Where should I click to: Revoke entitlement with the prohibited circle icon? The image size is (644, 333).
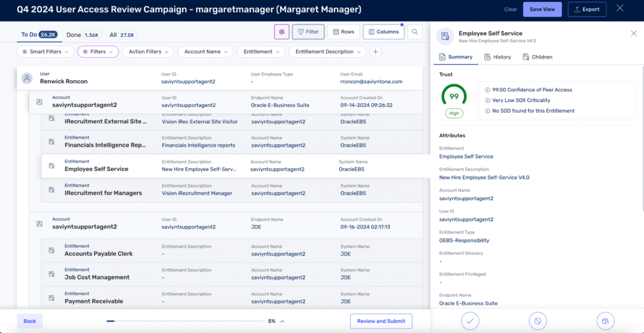[x=537, y=321]
